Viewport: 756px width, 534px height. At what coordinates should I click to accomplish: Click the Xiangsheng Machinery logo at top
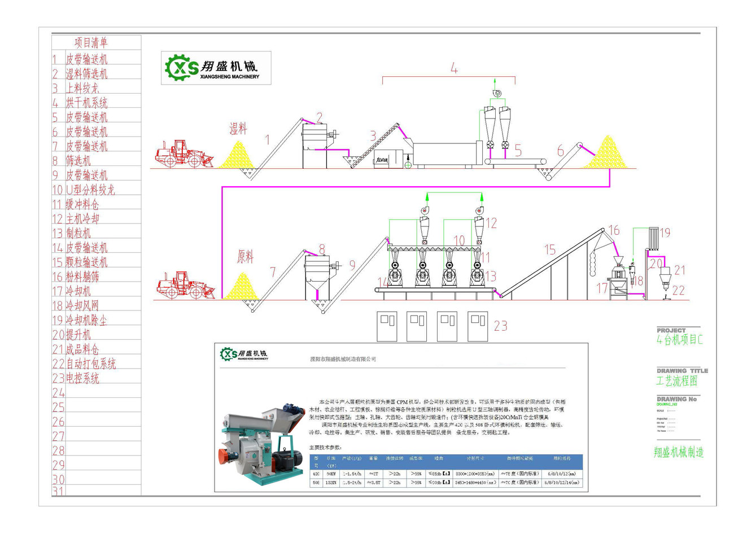click(216, 68)
